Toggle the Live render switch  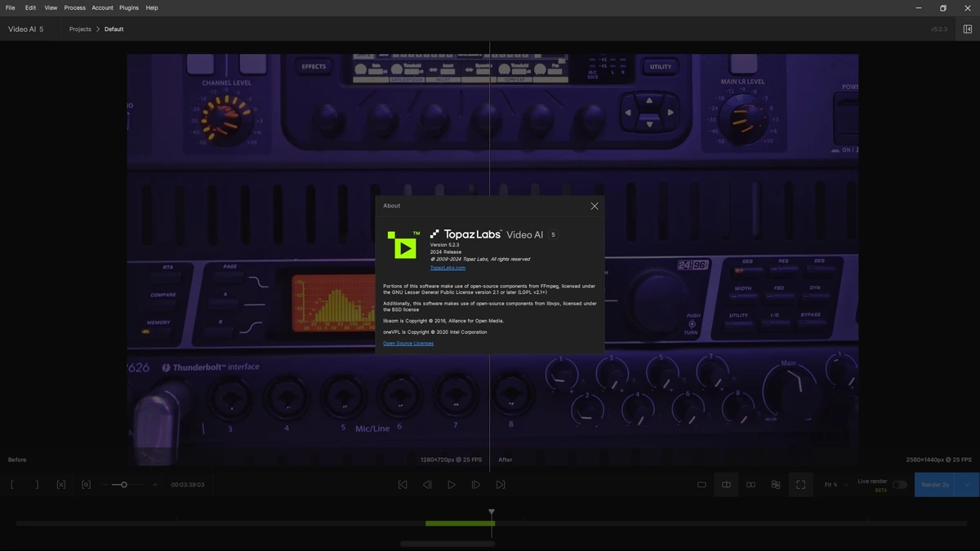click(899, 485)
